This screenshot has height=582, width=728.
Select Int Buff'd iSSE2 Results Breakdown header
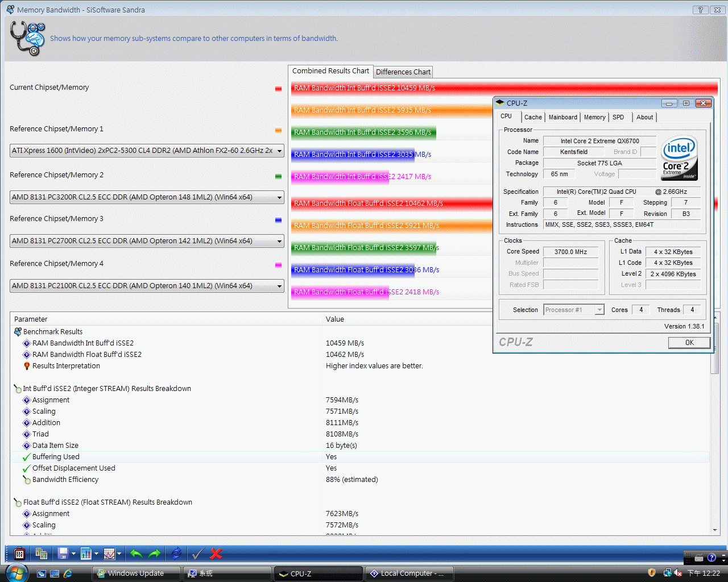click(x=359, y=389)
